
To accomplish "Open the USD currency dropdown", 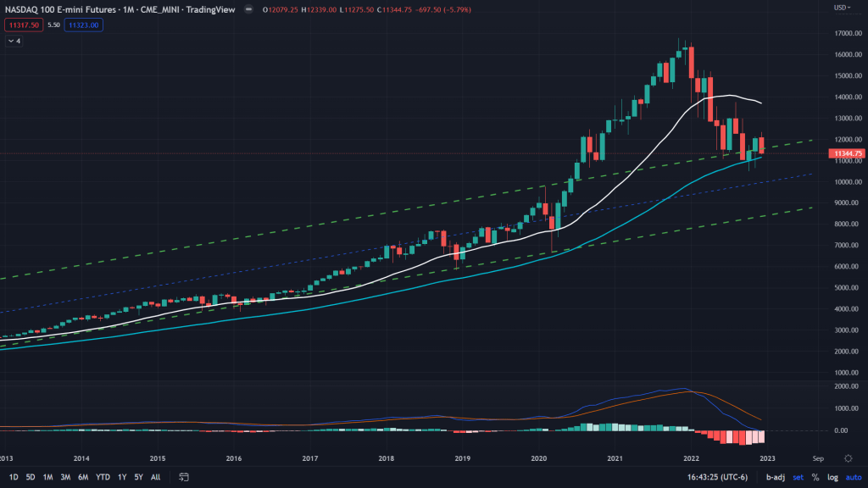I will tap(842, 8).
